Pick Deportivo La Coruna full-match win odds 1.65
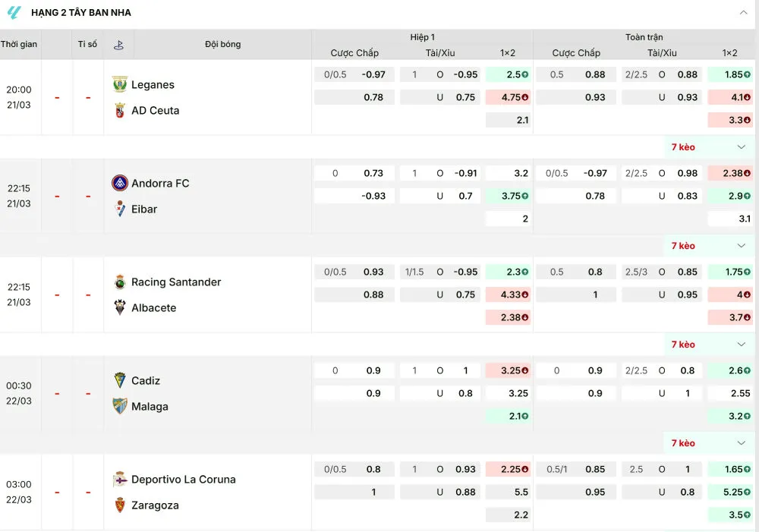Viewport: 759px width, 532px height. click(729, 469)
